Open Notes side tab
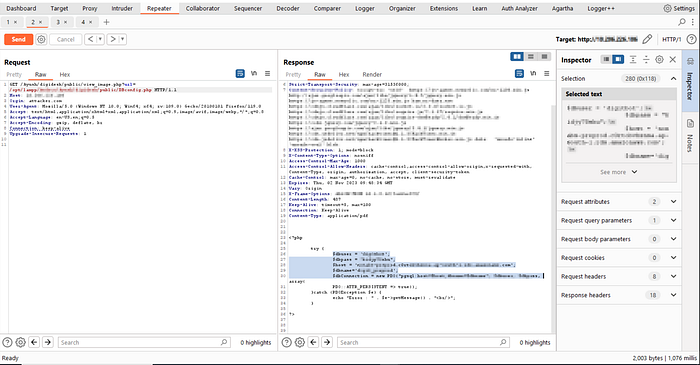Viewport: 700px width, 365px height. pos(691,136)
